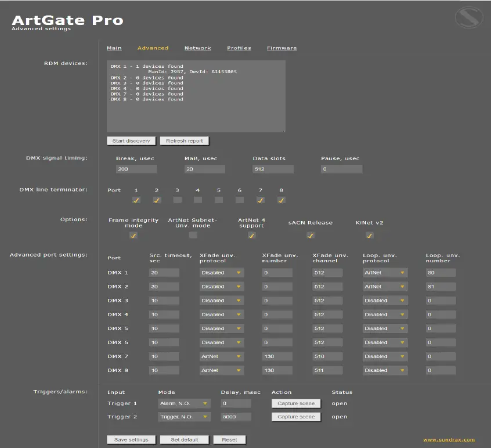Open DMX 7 XFade unv. protocol dropdown
This screenshot has height=448, width=491.
(221, 356)
